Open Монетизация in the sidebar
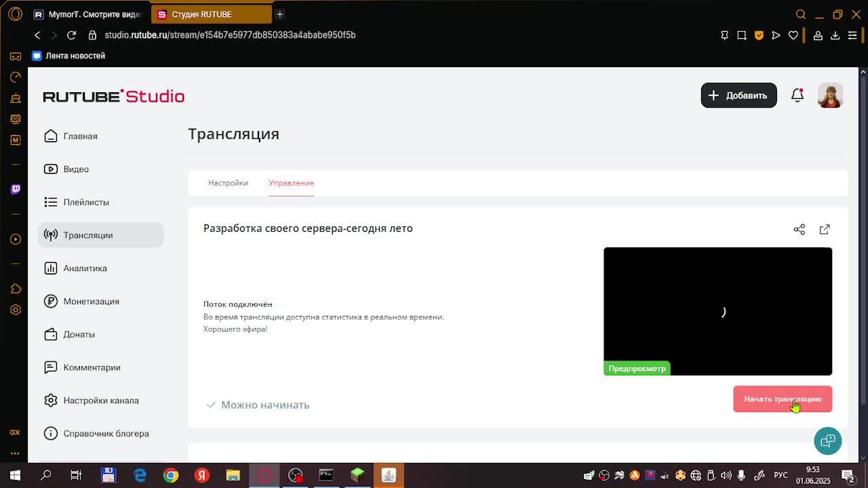This screenshot has width=868, height=488. (x=100, y=302)
